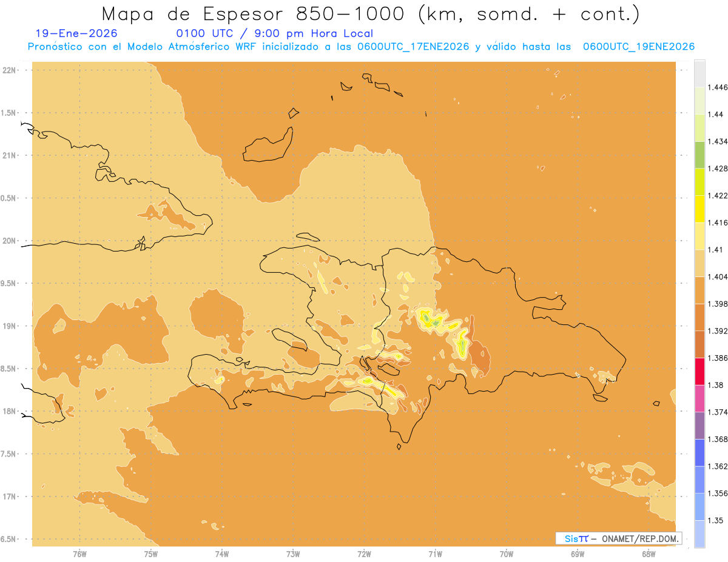Click the '74W' longitude axis label
Image resolution: width=728 pixels, height=562 pixels.
click(222, 554)
